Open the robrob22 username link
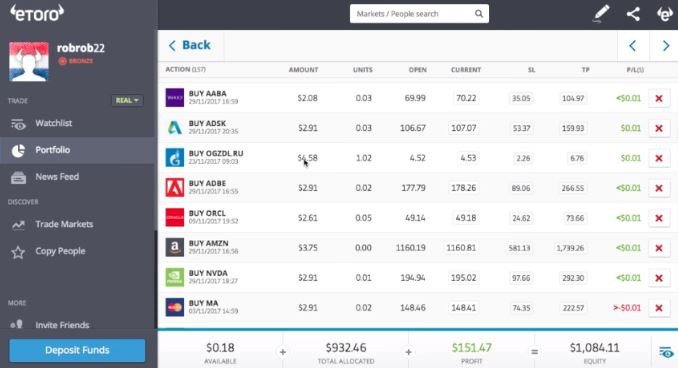 [81, 48]
